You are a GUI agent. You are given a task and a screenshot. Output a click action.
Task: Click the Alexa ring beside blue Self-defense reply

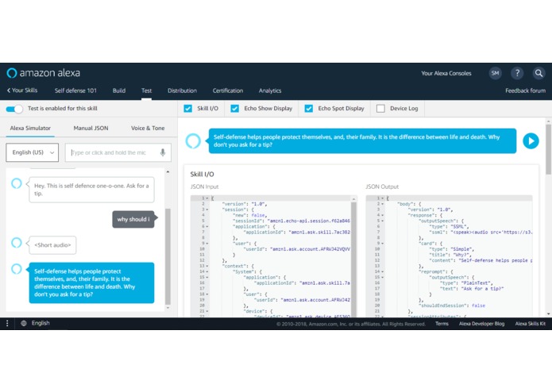tap(17, 269)
